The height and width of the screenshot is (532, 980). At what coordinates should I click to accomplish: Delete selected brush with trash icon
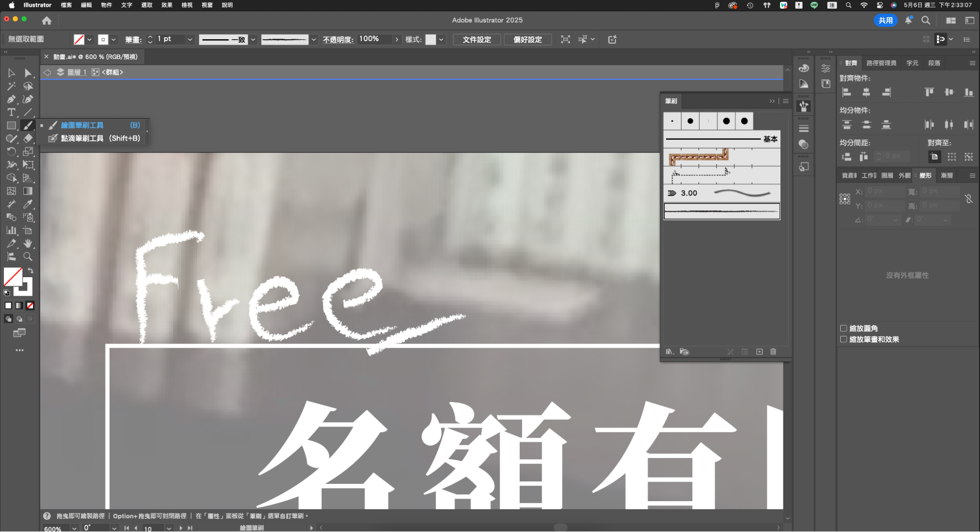pyautogui.click(x=773, y=352)
